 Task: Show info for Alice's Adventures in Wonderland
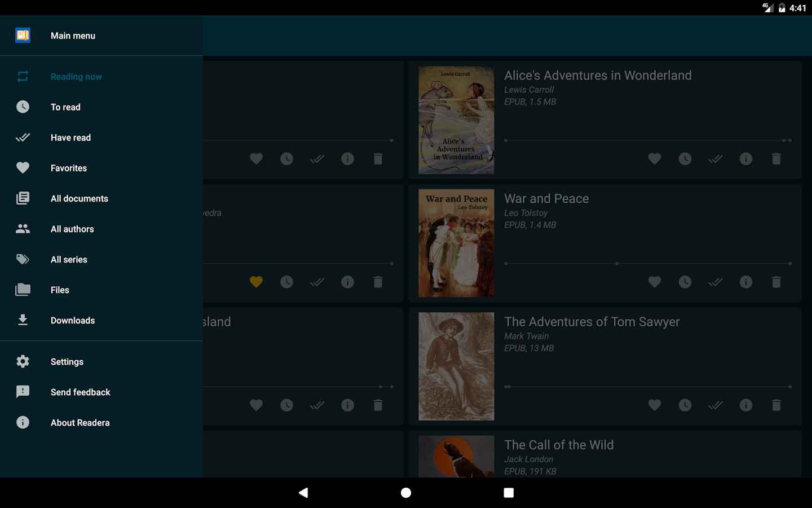tap(745, 159)
